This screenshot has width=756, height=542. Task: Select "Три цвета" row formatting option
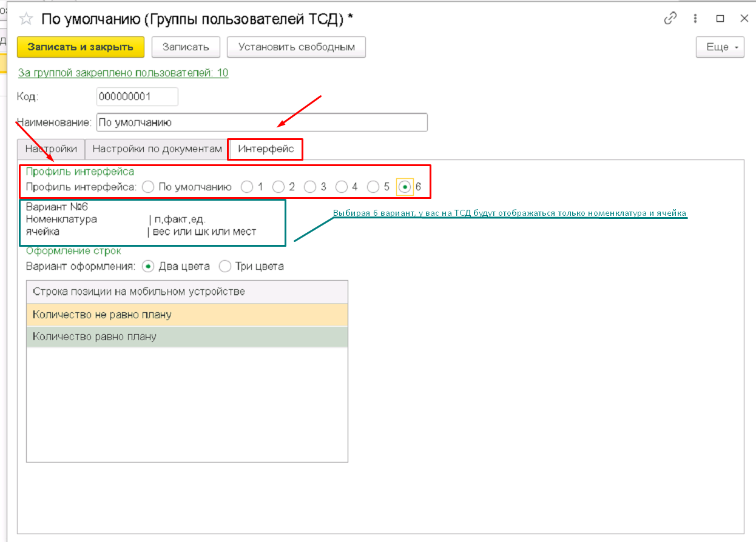point(225,266)
